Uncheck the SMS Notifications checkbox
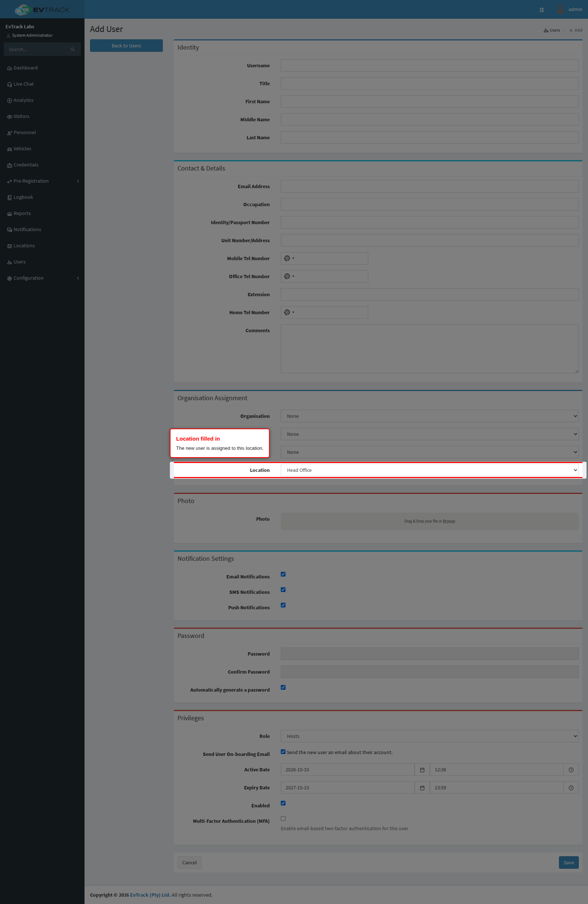The width and height of the screenshot is (588, 904). 283,589
